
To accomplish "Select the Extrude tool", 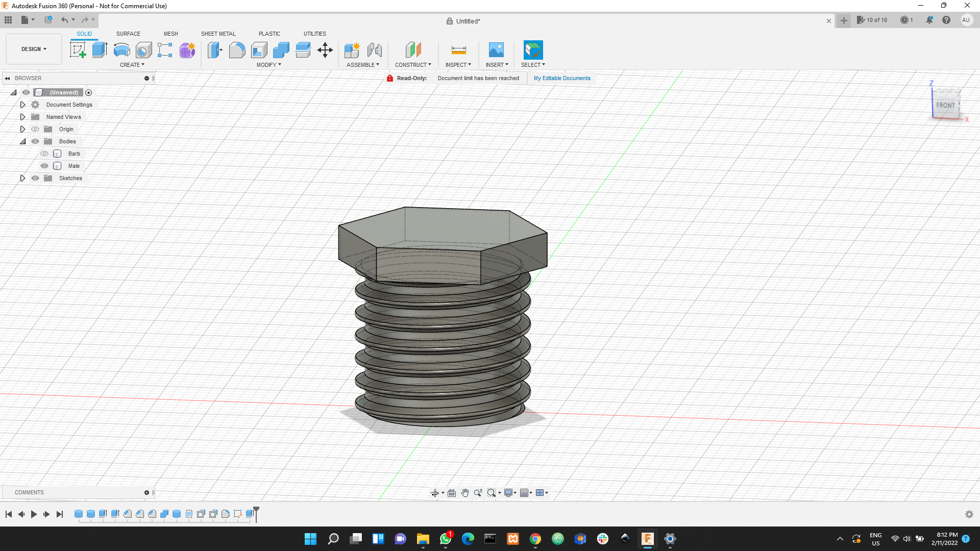I will pos(99,49).
